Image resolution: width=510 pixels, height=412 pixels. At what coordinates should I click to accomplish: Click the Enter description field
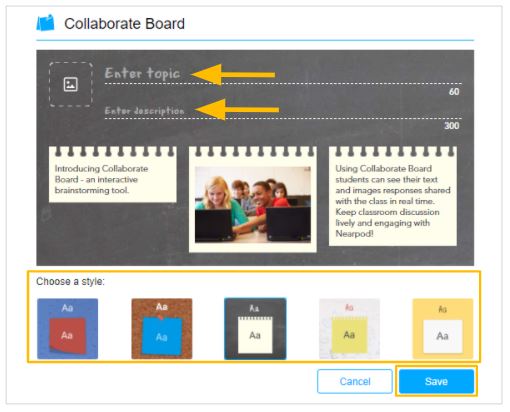click(283, 111)
